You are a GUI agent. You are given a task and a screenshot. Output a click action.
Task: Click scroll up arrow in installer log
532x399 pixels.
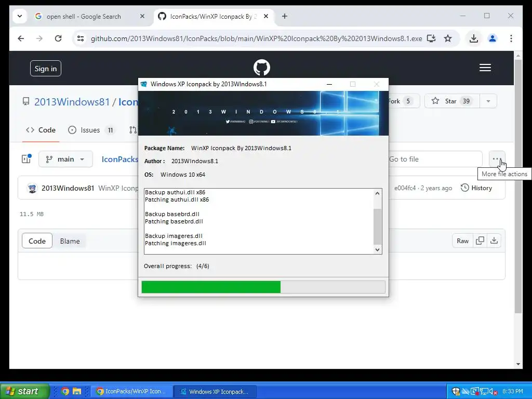click(377, 193)
